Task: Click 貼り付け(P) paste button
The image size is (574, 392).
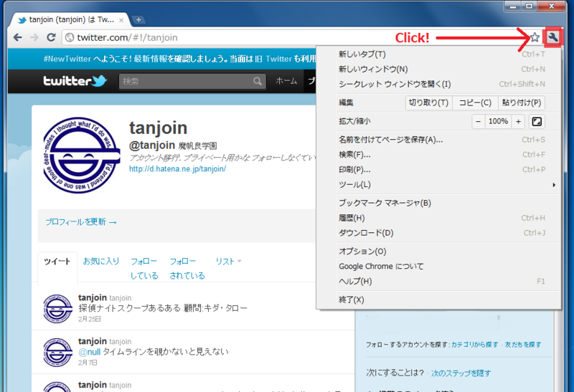Action: point(522,102)
